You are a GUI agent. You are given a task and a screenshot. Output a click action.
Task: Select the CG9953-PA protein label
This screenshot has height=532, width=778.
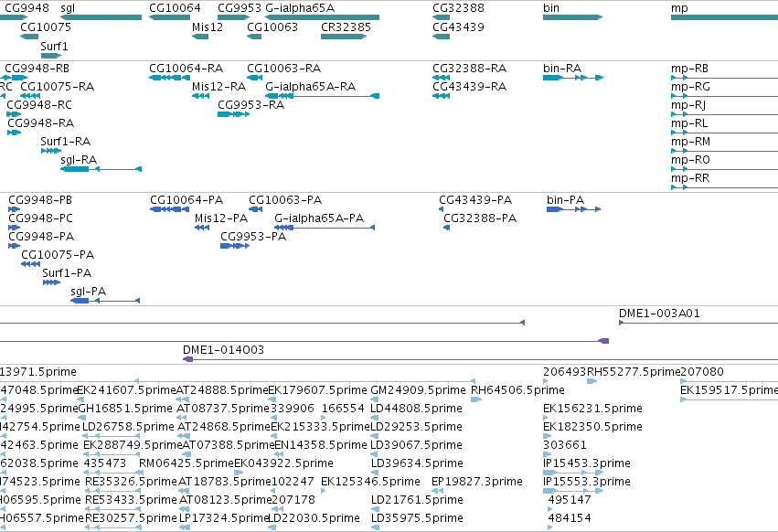[x=253, y=237]
